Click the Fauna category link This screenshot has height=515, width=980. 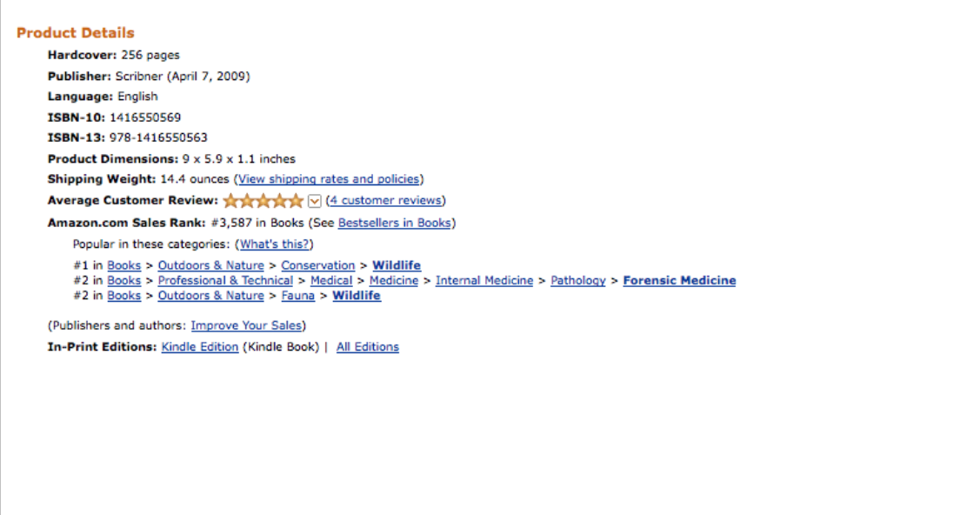coord(298,296)
